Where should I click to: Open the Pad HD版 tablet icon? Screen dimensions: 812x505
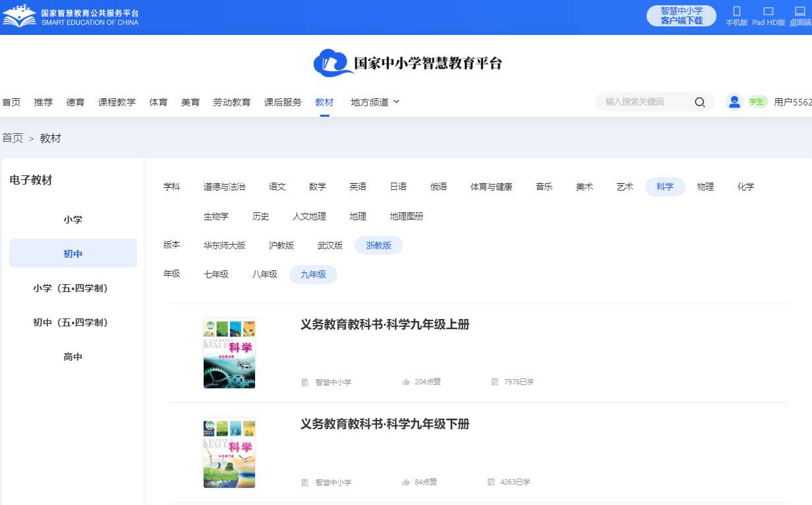[768, 11]
